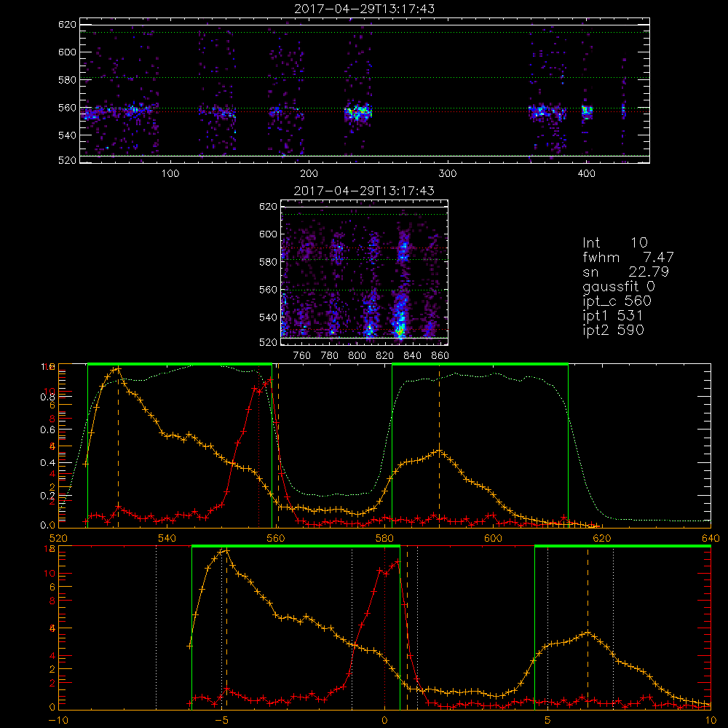Click the 'gaussfit 0' line
Viewport: 728px width, 728px height.
click(x=619, y=286)
